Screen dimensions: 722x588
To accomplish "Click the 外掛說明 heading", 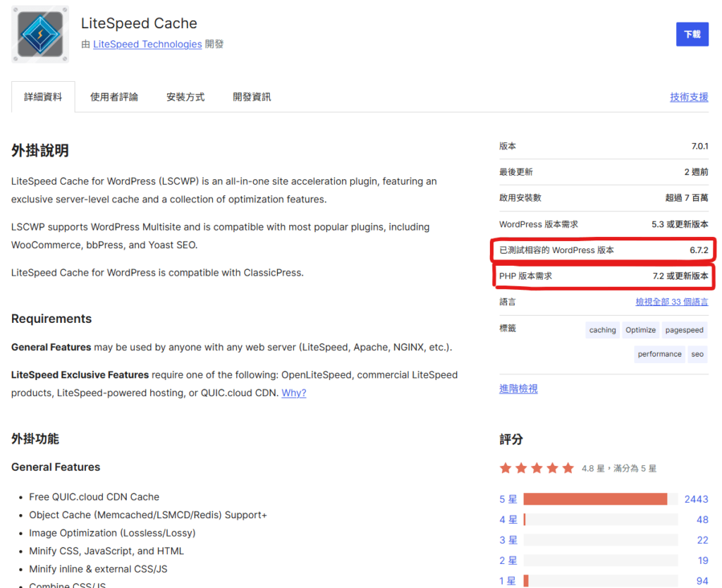I will [x=40, y=151].
